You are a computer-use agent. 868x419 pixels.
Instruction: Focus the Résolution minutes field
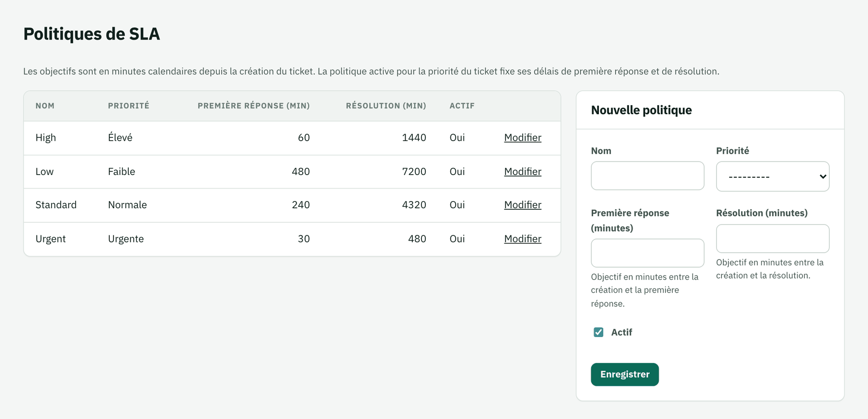[x=773, y=239]
